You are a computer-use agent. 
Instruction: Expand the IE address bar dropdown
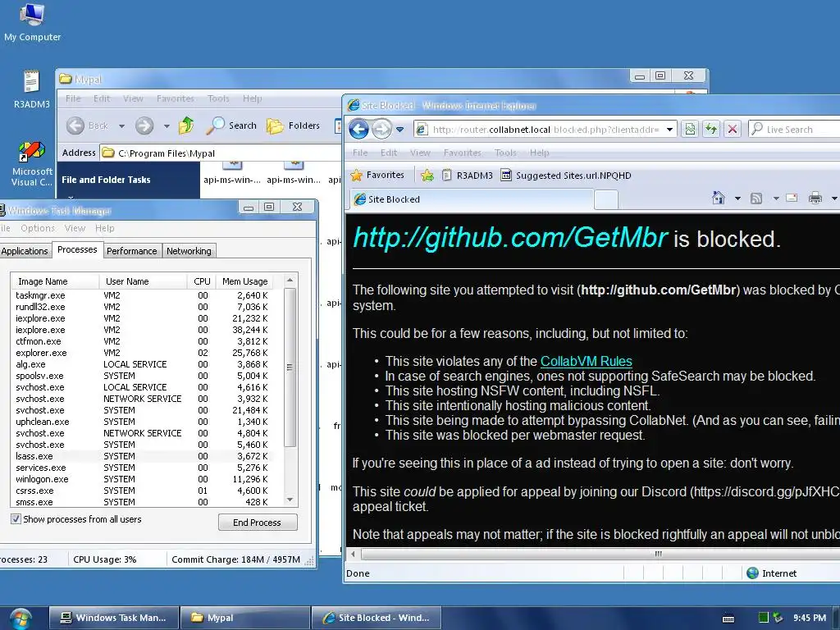[669, 129]
